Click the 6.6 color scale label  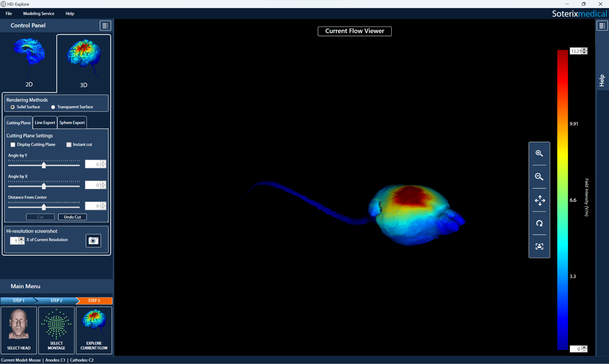coord(573,200)
